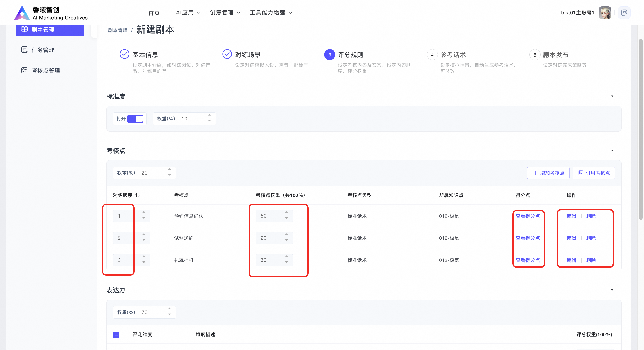Click the 磐曦智创 logo icon

[22, 13]
